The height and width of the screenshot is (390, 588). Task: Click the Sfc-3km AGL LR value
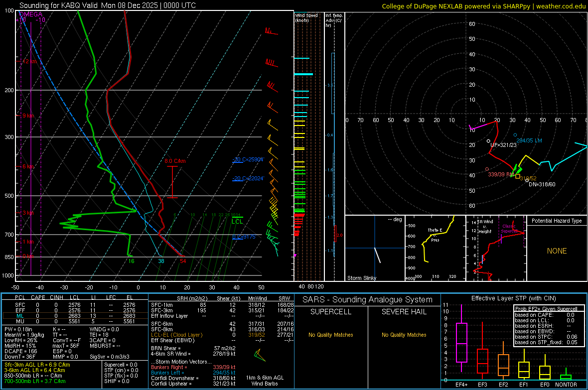point(37,365)
